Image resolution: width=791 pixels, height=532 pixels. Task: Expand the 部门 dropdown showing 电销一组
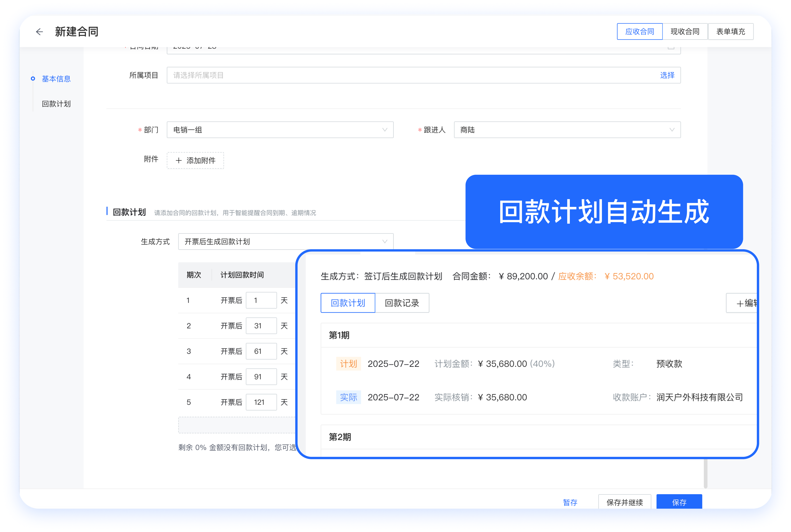tap(280, 130)
